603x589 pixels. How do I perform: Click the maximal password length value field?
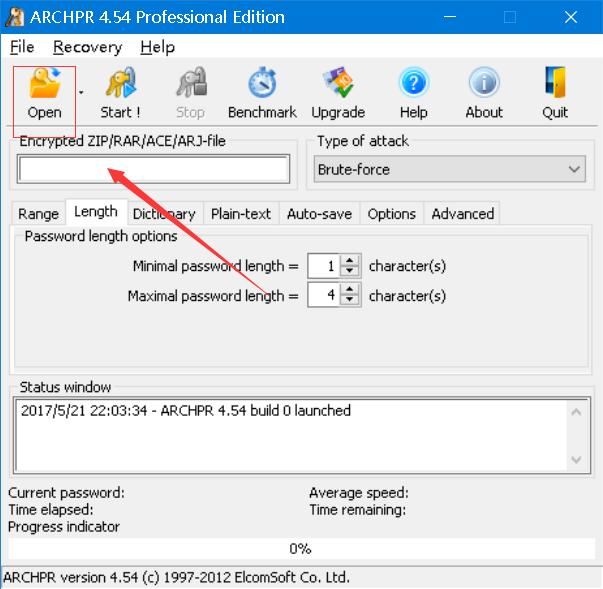point(324,295)
